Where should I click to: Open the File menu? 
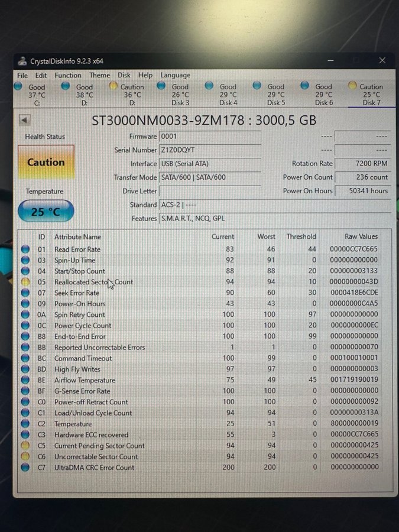click(22, 76)
